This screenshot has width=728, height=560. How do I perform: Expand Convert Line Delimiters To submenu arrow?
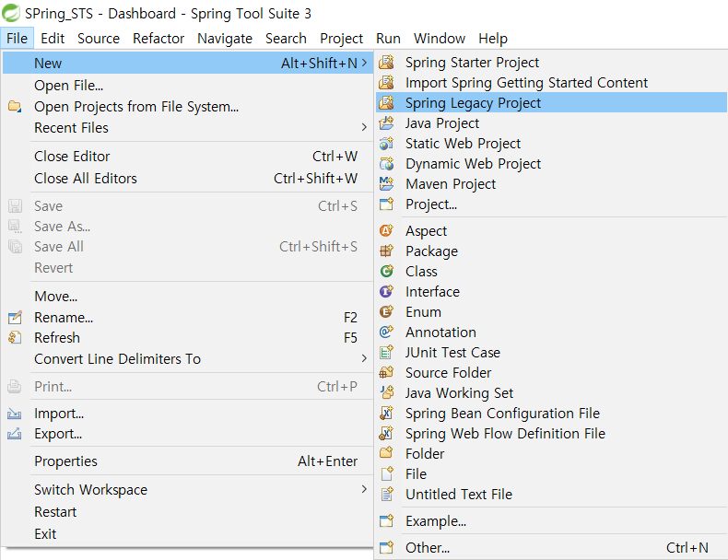point(364,358)
